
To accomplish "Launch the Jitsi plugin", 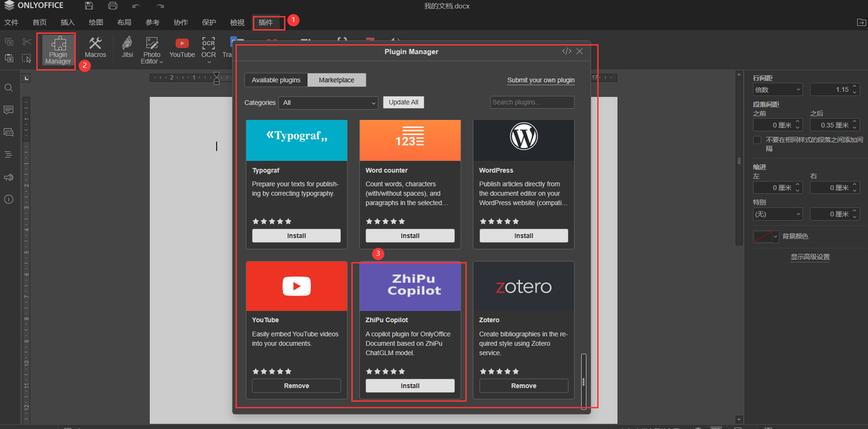I will [x=127, y=47].
